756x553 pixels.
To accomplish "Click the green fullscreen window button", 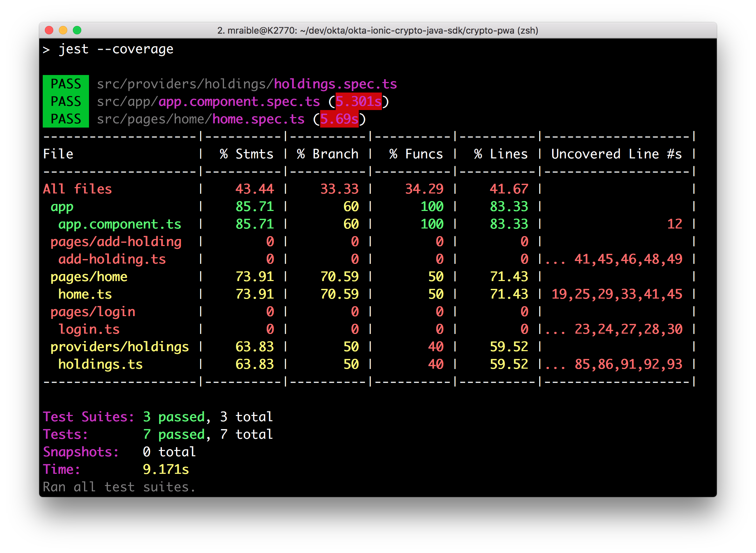I will click(x=77, y=30).
